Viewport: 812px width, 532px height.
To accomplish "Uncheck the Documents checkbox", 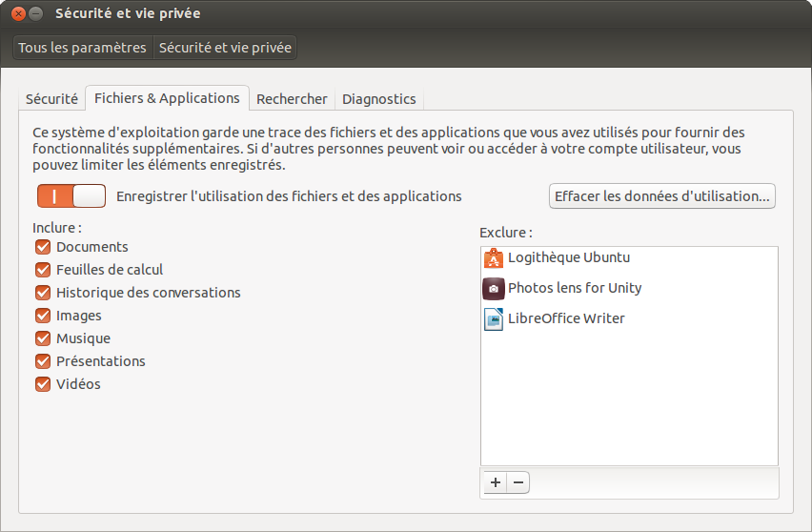I will click(43, 247).
